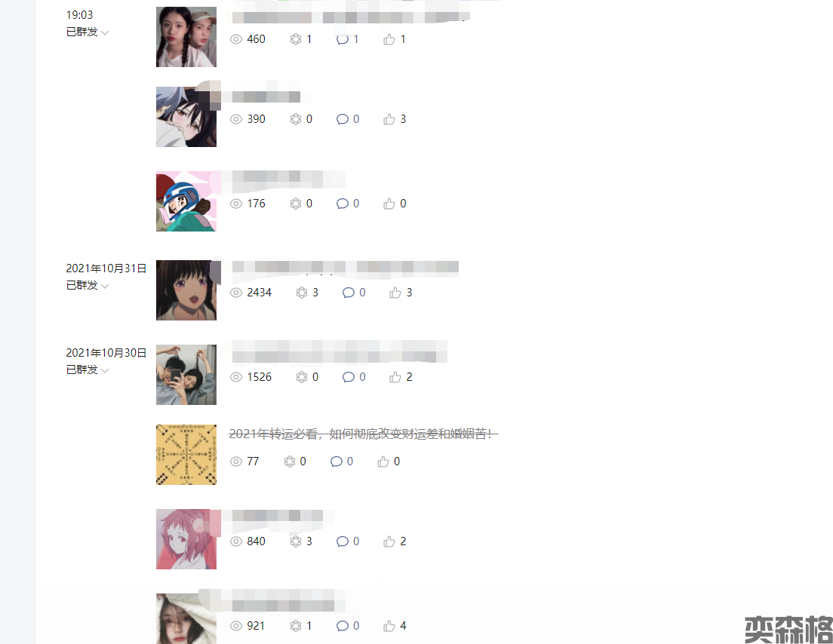
Task: Click the comment bubble icon in the 460-view row
Action: [343, 39]
